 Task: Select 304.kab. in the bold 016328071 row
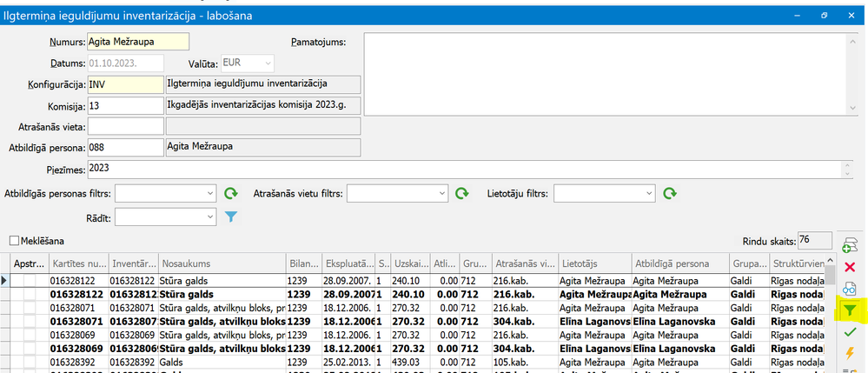pyautogui.click(x=526, y=322)
